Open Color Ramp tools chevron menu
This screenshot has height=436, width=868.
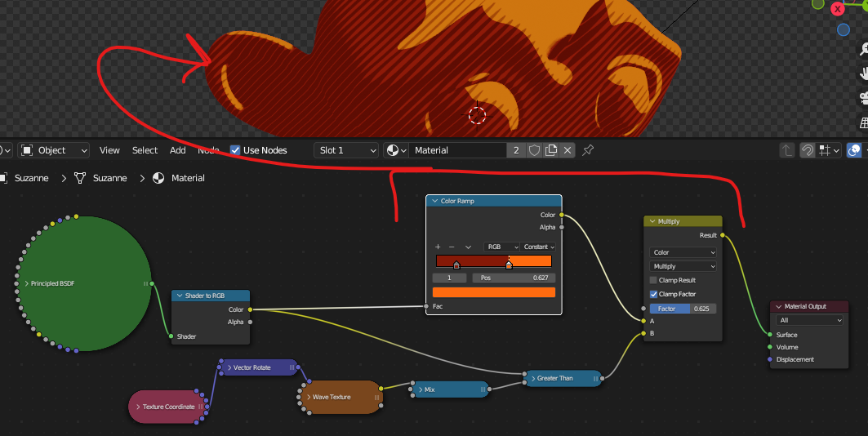click(x=469, y=247)
